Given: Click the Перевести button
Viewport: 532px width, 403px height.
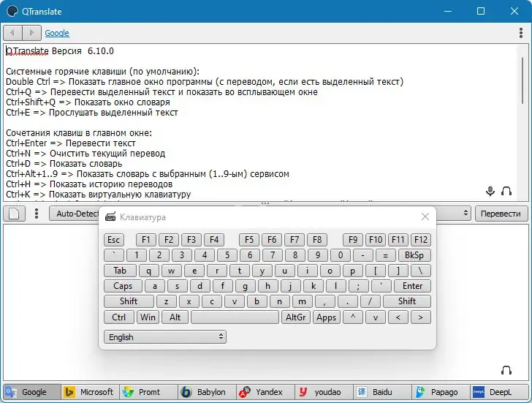Looking at the screenshot, I should point(501,214).
